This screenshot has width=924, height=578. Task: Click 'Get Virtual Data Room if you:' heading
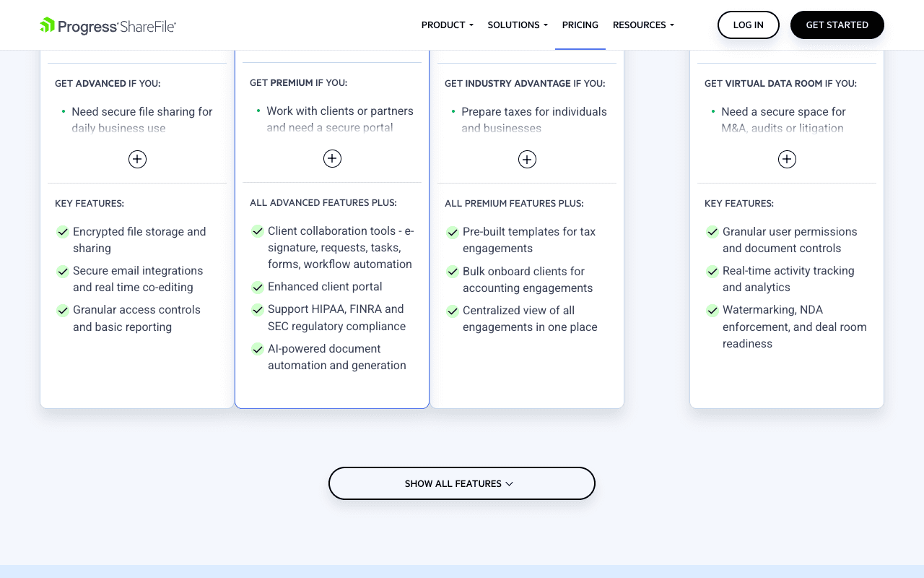(780, 83)
